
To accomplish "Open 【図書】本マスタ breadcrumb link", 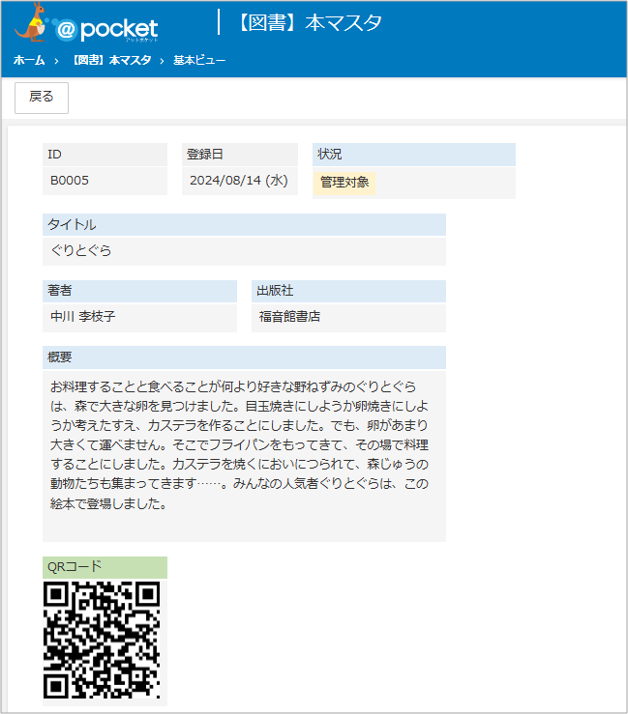I will click(x=112, y=60).
